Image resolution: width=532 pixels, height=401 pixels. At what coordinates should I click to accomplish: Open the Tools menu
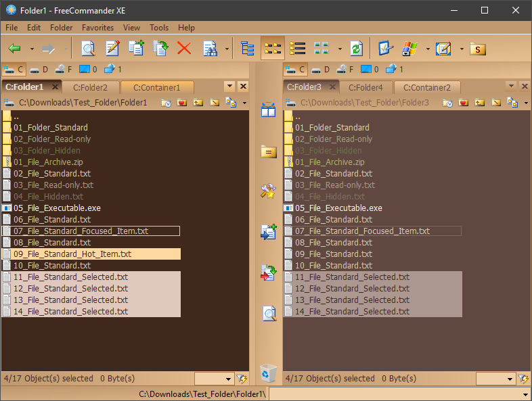point(159,28)
